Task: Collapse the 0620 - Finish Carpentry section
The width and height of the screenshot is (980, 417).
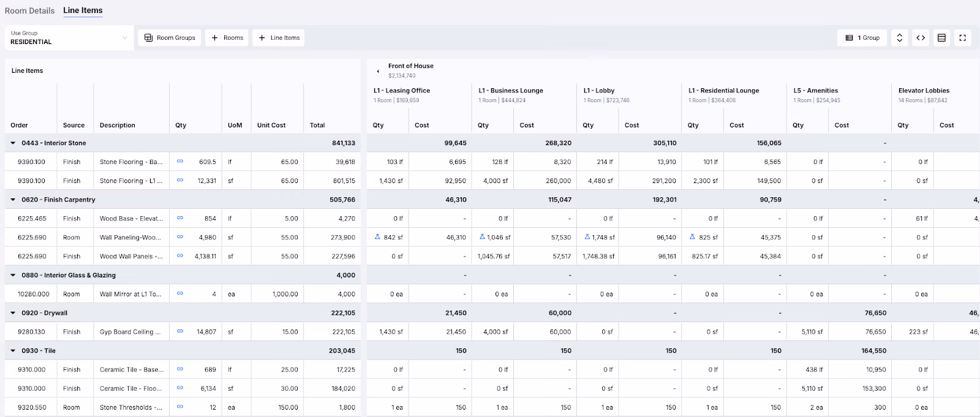Action: click(13, 200)
